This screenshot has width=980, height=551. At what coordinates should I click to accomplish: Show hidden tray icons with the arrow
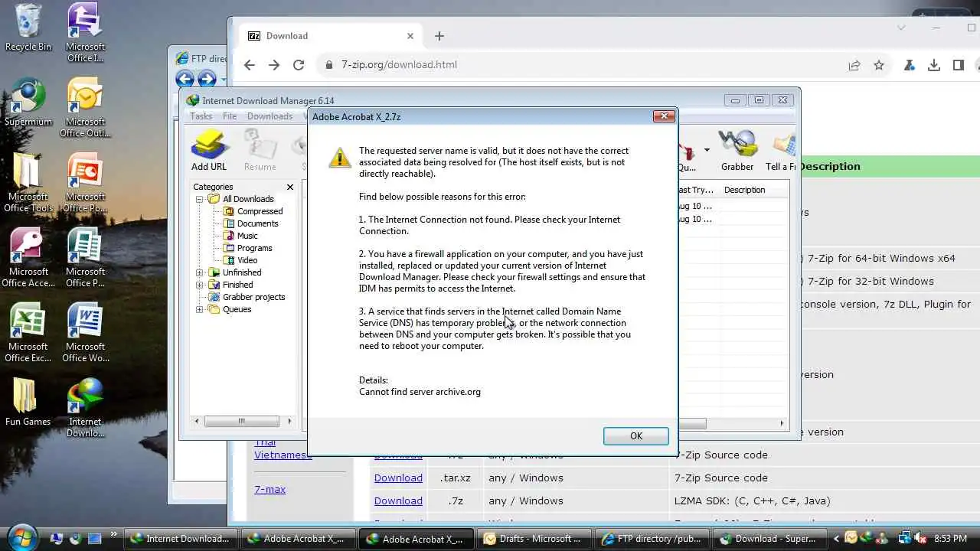point(836,539)
